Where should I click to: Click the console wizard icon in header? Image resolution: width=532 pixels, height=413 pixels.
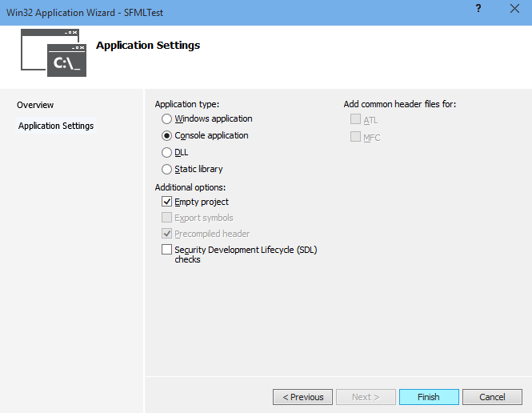(53, 53)
